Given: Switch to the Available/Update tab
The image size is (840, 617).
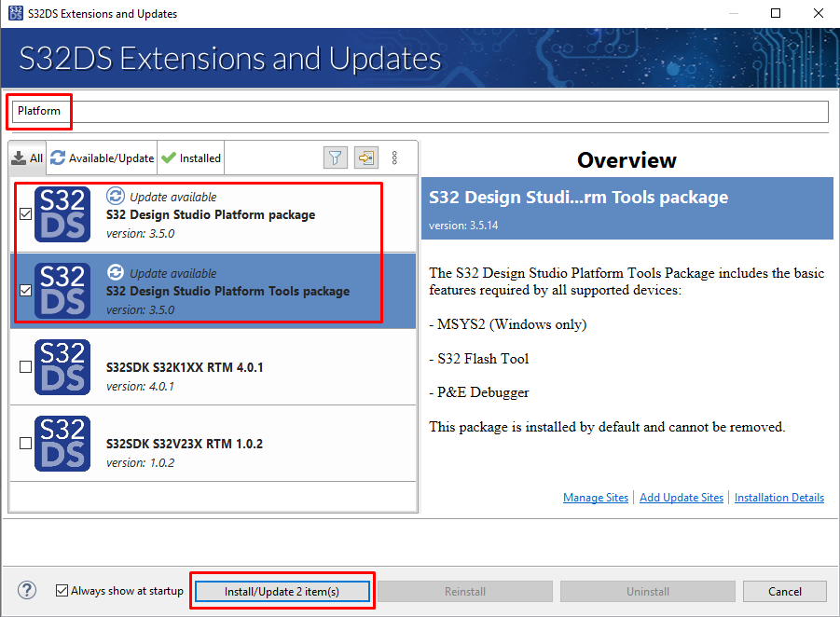Looking at the screenshot, I should pos(102,158).
